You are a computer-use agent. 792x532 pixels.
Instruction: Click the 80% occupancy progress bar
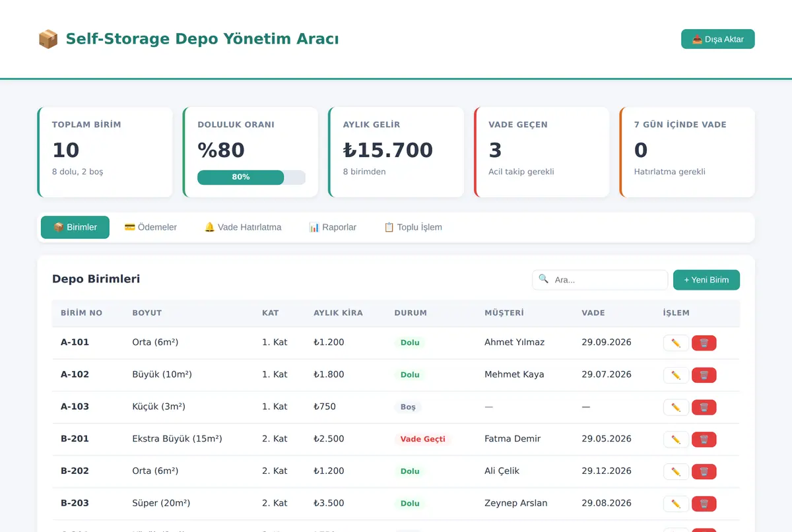click(251, 177)
